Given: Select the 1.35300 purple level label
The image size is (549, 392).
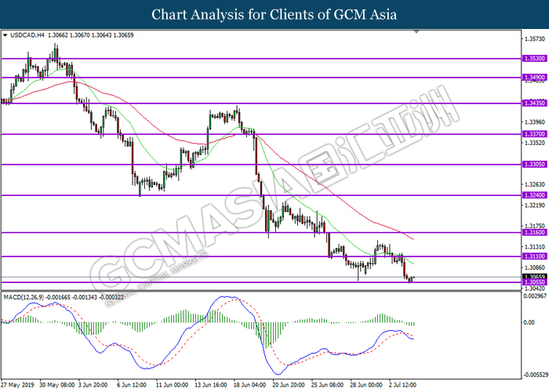Looking at the screenshot, I should [x=534, y=59].
